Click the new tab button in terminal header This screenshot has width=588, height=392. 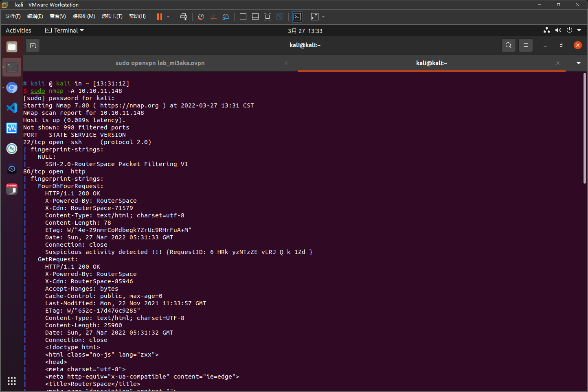(x=33, y=45)
